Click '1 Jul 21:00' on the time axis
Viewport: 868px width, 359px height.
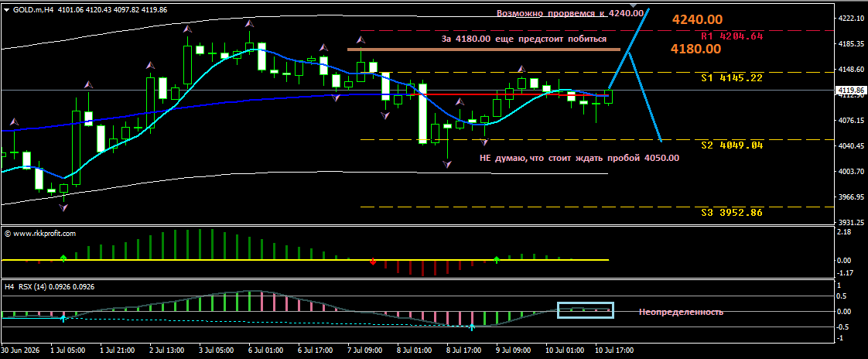[118, 350]
